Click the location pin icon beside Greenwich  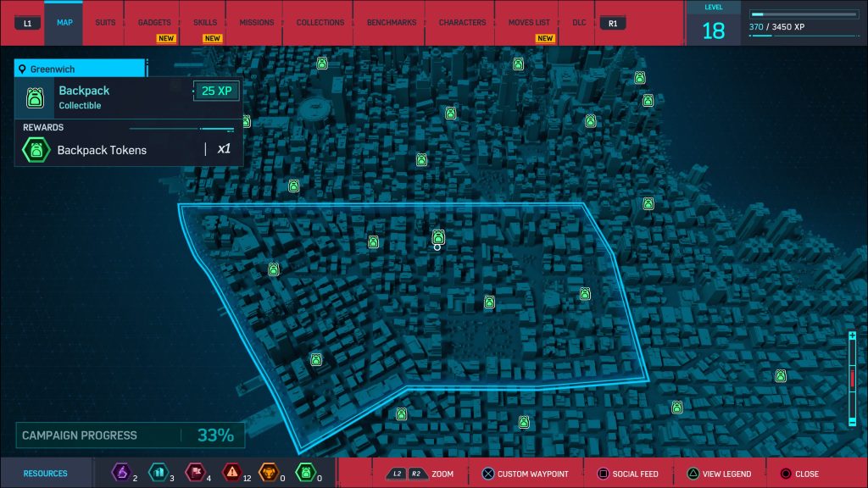click(x=22, y=69)
